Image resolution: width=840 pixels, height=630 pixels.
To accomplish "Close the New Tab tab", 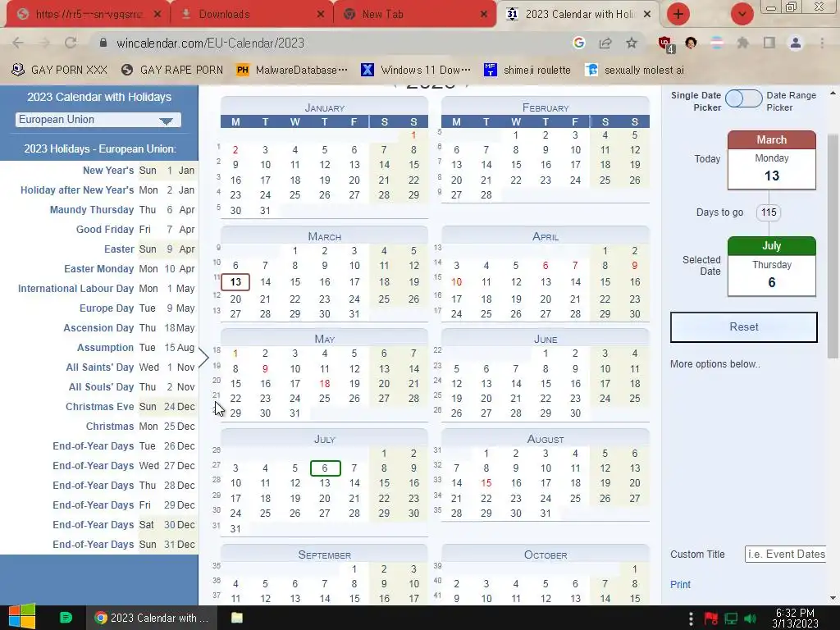I will (484, 15).
